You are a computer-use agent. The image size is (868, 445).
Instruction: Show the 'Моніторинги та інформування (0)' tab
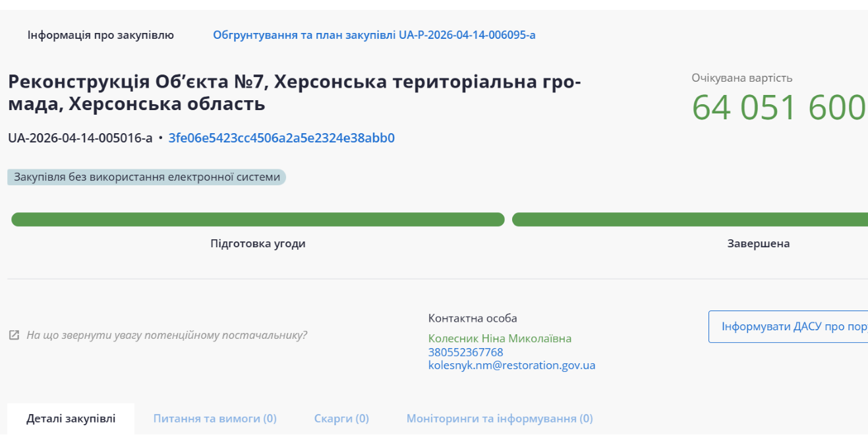point(499,419)
